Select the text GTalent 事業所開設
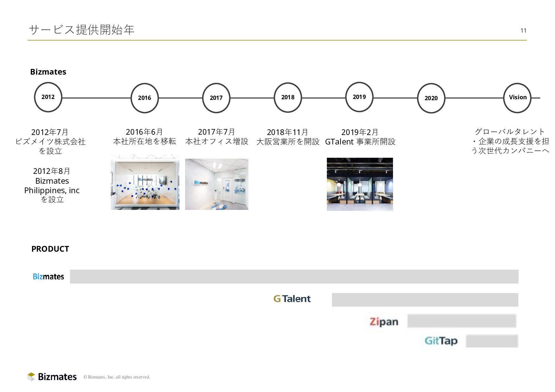This screenshot has width=555, height=392. (360, 142)
